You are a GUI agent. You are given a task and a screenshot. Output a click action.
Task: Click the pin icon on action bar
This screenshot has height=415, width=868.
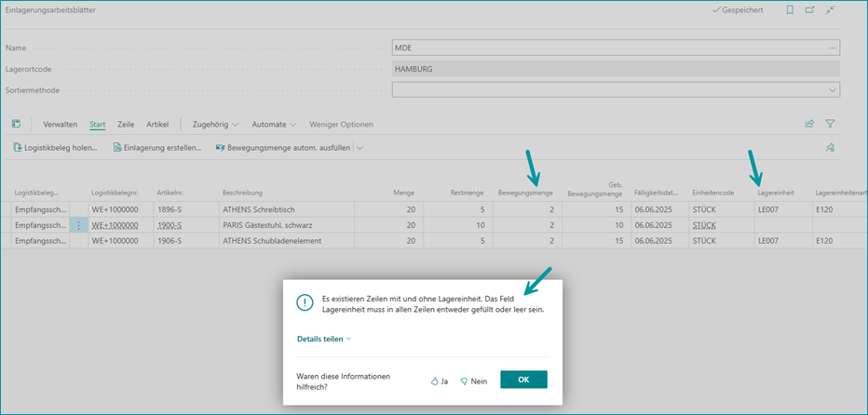[x=830, y=147]
